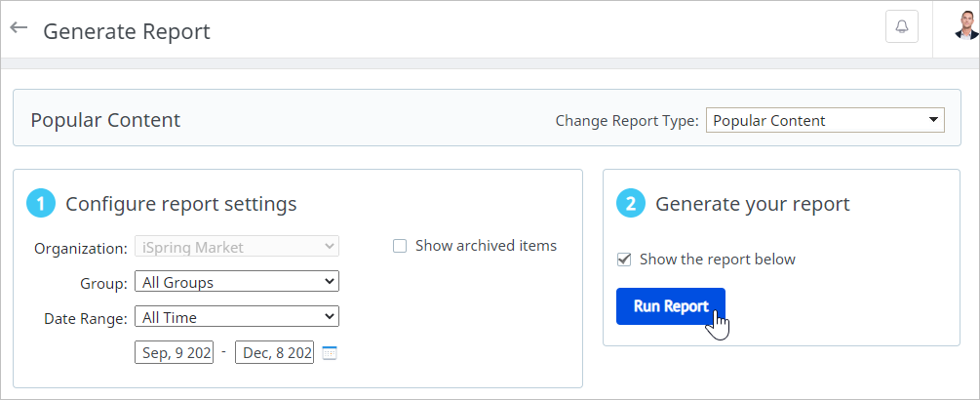Click the Change Report Type: label
This screenshot has width=980, height=400.
tap(627, 121)
